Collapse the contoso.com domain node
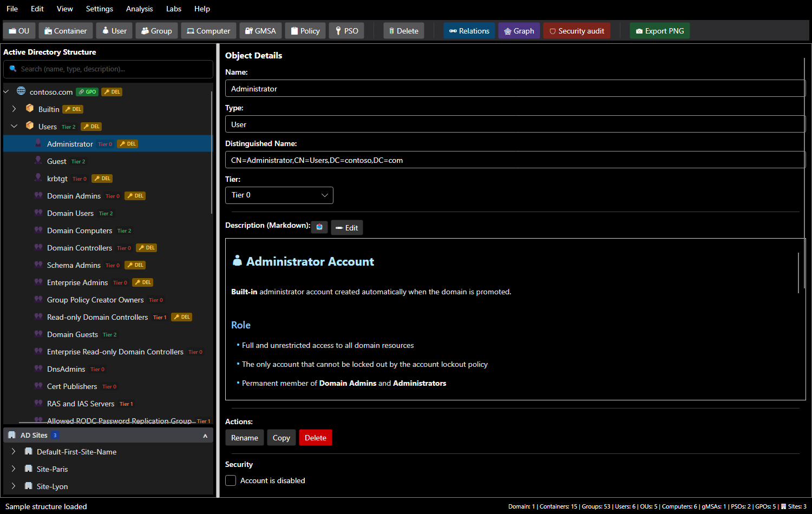812x514 pixels. pos(6,91)
